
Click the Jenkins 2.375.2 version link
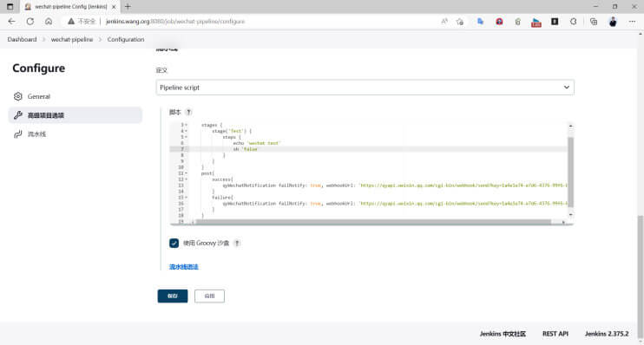pyautogui.click(x=607, y=334)
